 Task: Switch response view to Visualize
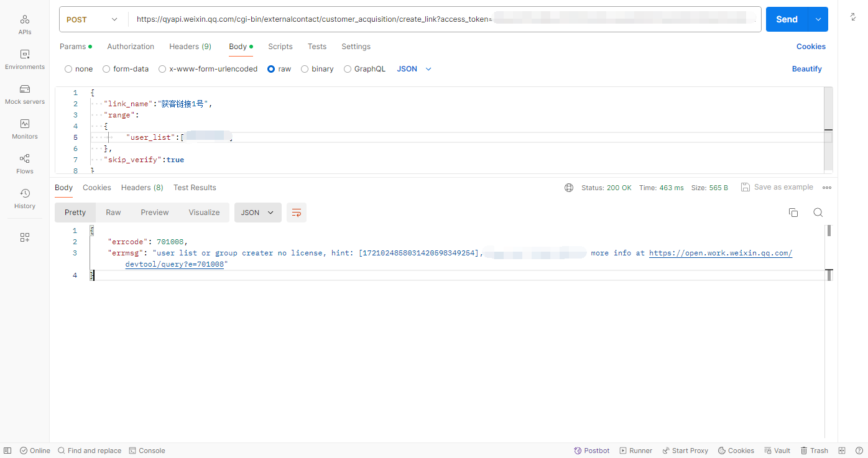(204, 213)
